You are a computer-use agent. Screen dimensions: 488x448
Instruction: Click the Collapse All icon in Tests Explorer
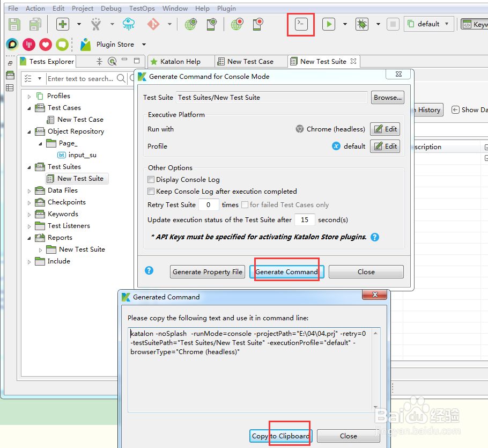tap(99, 61)
